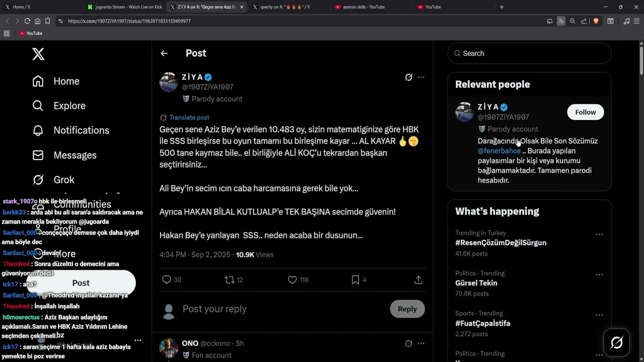The image size is (644, 362).
Task: Reload the current page
Action: (x=27, y=21)
